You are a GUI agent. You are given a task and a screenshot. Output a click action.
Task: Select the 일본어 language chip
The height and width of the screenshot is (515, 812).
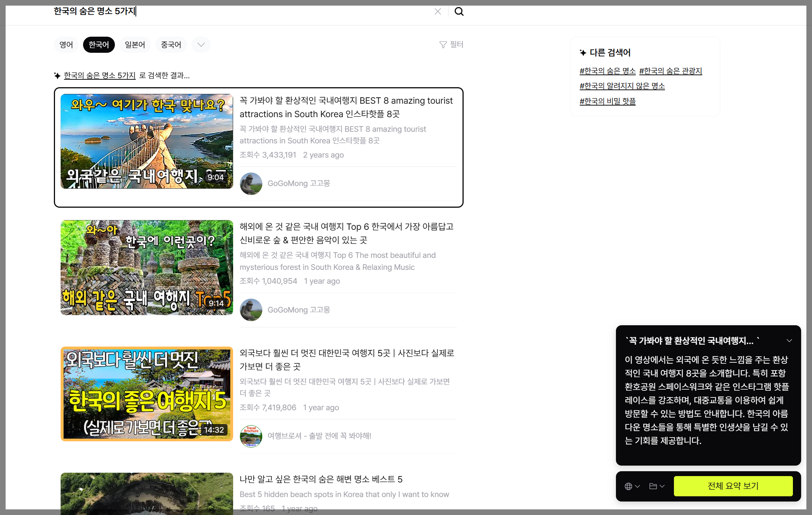pos(135,45)
